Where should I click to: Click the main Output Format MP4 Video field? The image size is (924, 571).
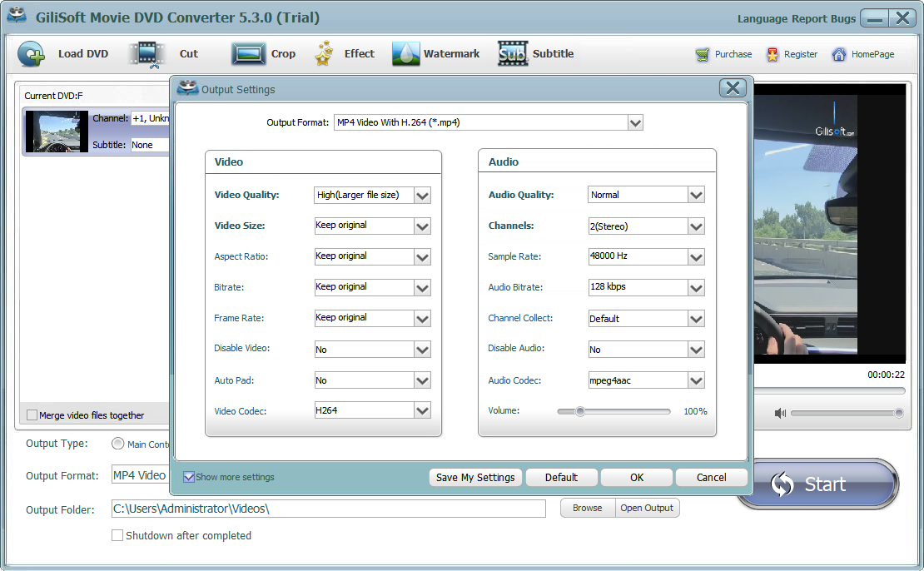140,475
